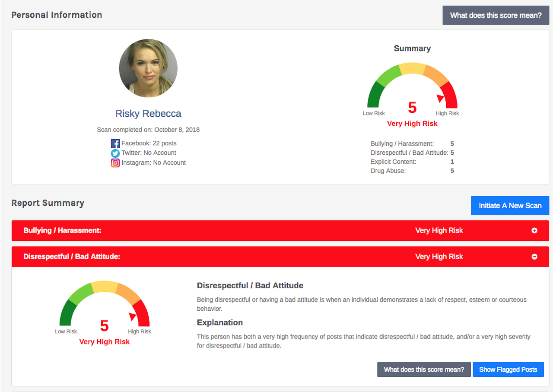Open the top 'What does this score mean?' button

click(x=496, y=16)
